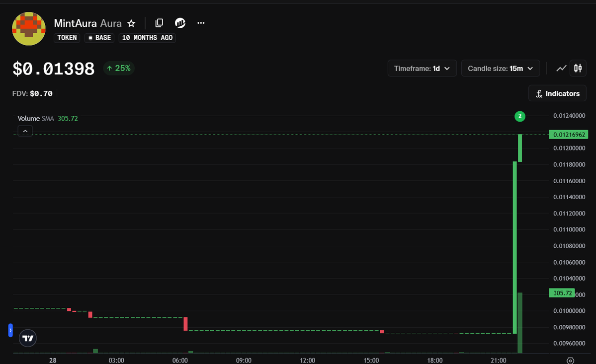This screenshot has height=364, width=596.
Task: Click the MintAura token name
Action: 75,23
